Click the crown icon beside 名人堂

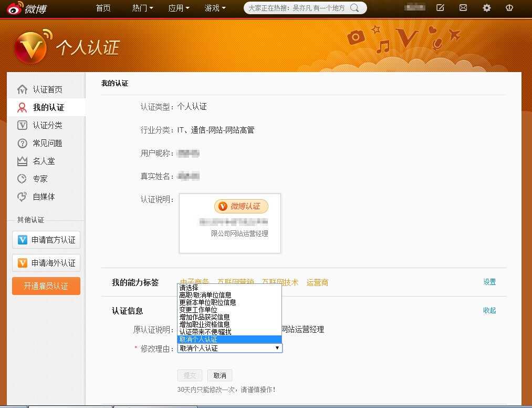22,161
